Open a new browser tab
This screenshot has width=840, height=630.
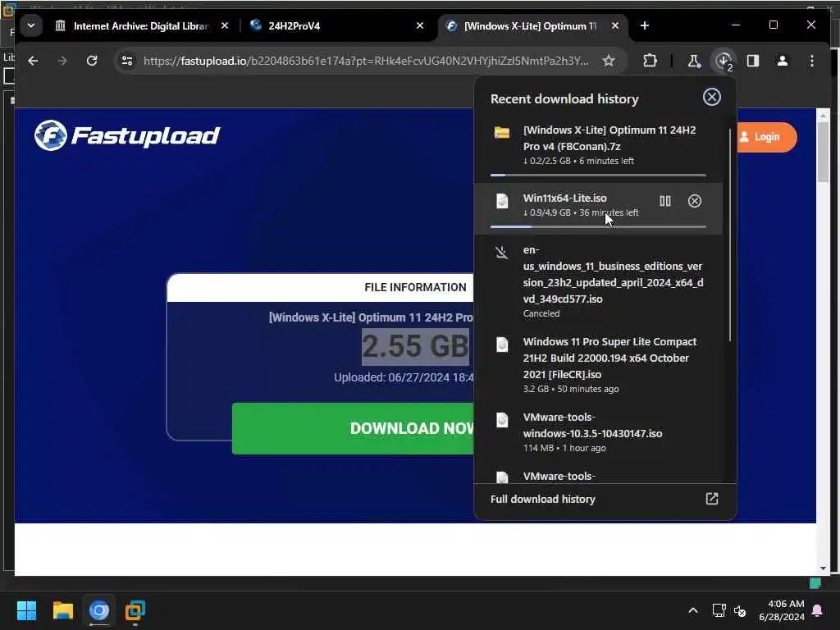(645, 25)
